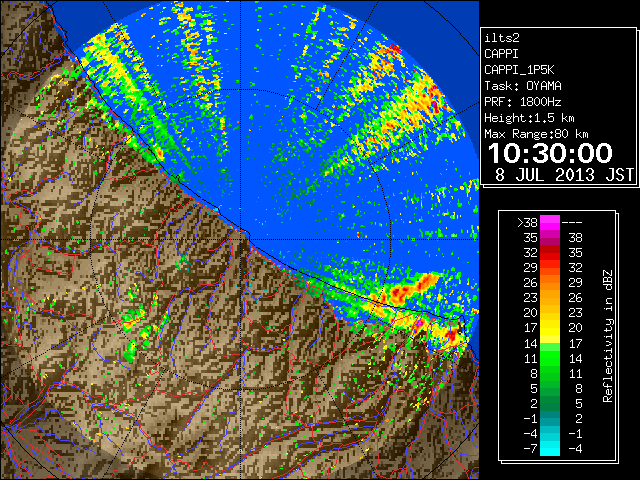The height and width of the screenshot is (480, 640).
Task: Pick the magenta >38 dBZ swatch
Action: (550, 222)
